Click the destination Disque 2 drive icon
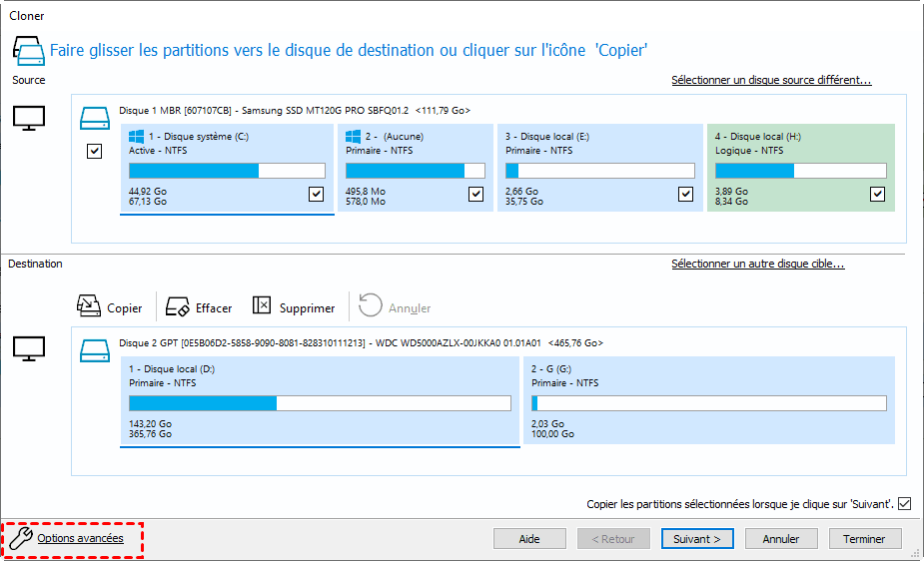 point(94,351)
